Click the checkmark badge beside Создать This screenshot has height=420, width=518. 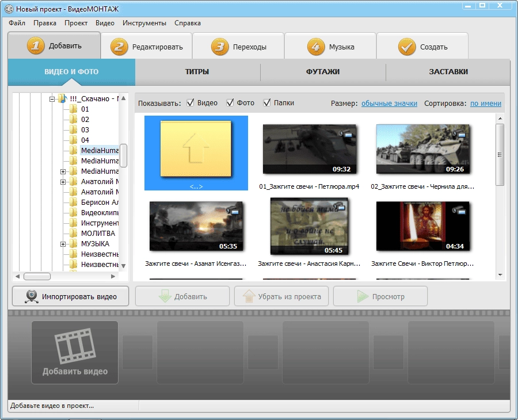point(407,47)
